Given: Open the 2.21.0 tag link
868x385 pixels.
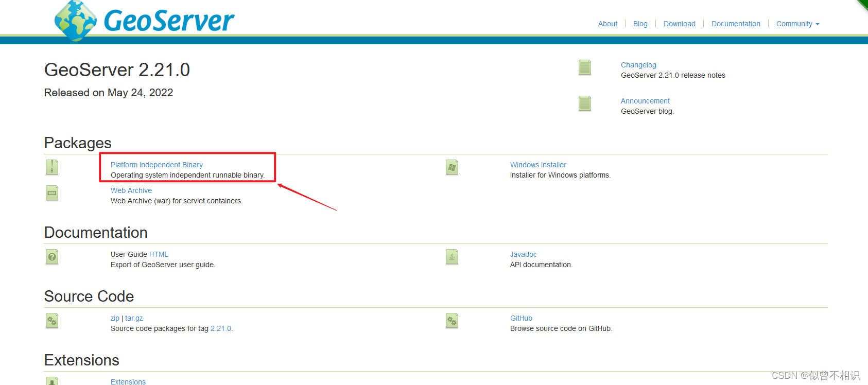Looking at the screenshot, I should pyautogui.click(x=221, y=328).
